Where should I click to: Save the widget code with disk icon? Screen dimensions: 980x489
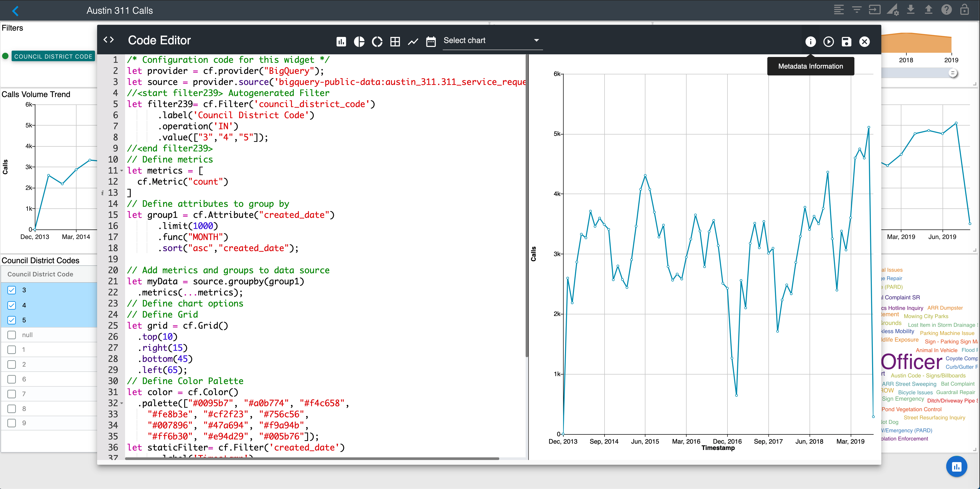846,41
